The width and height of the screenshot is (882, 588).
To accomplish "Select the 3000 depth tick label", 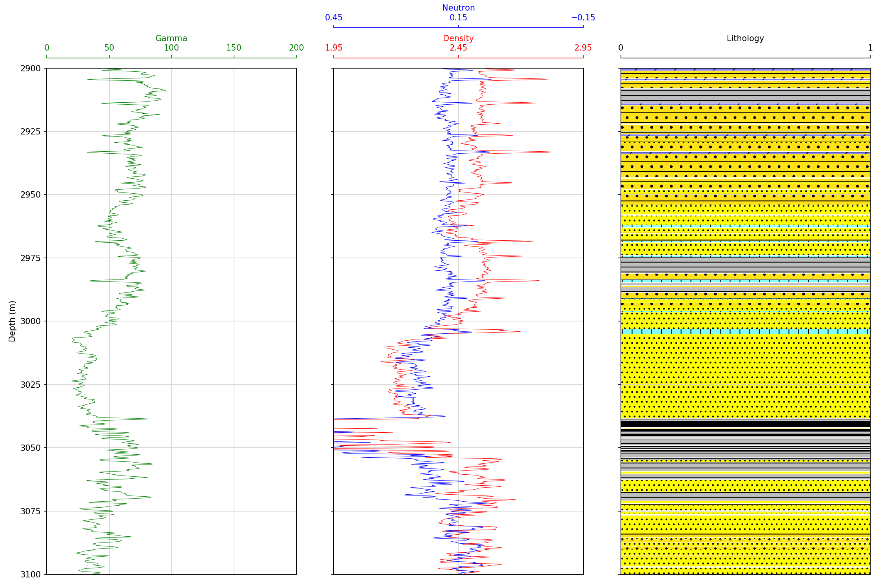I will [x=31, y=321].
